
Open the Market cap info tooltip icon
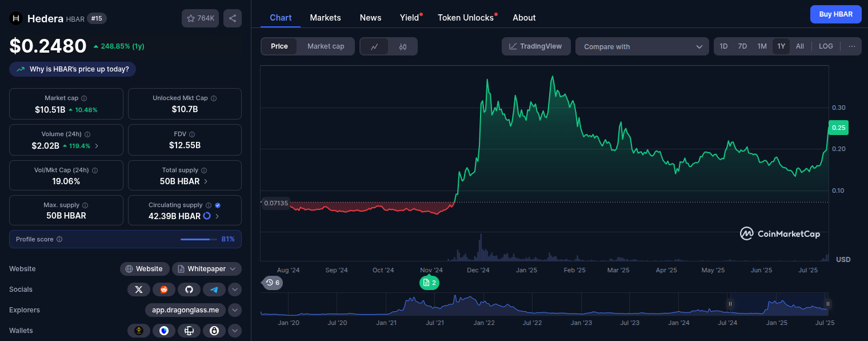point(84,98)
